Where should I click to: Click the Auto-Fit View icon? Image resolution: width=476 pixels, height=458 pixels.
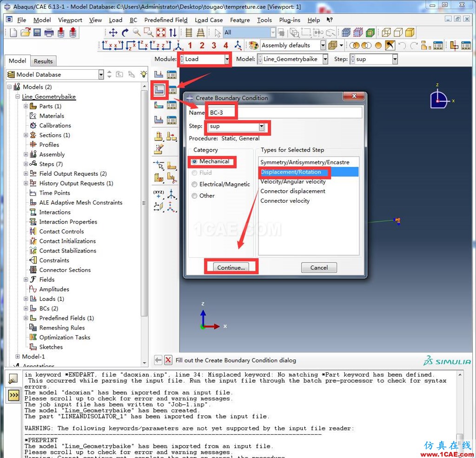pos(160,33)
